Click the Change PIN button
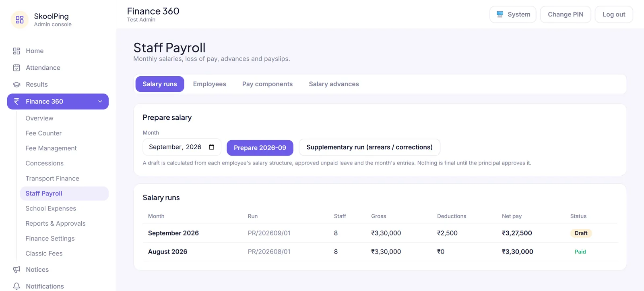The height and width of the screenshot is (291, 644). (x=566, y=15)
